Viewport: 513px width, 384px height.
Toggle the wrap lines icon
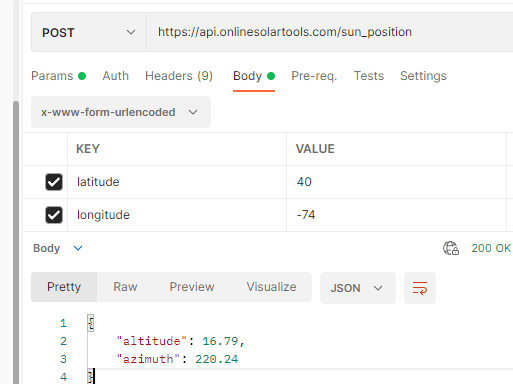(420, 288)
